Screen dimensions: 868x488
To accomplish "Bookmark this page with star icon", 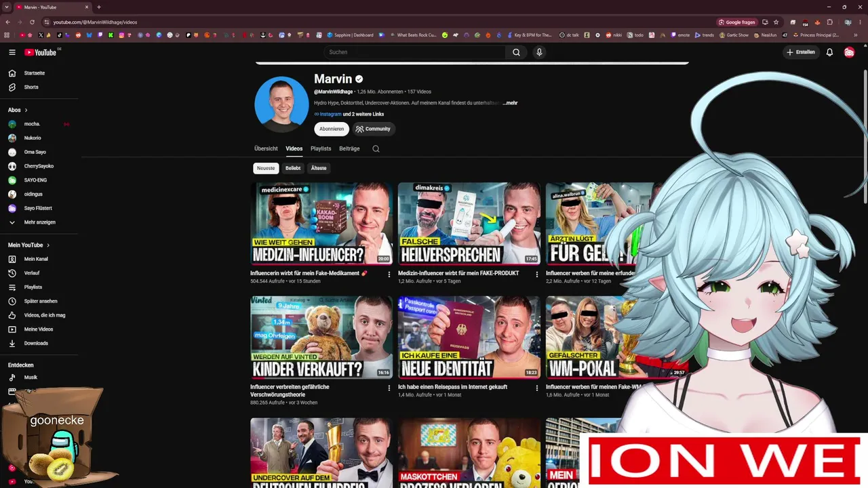I will click(x=776, y=22).
